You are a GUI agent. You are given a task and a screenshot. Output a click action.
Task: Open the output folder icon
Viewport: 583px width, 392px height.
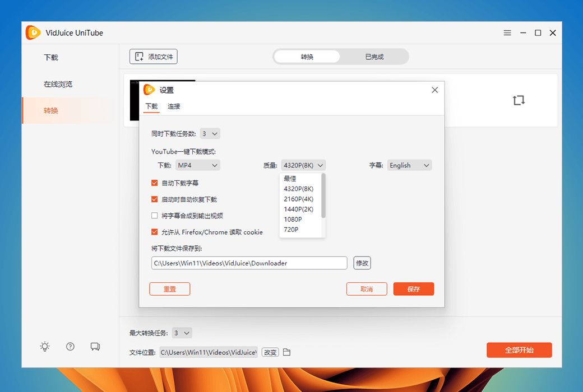pyautogui.click(x=286, y=352)
